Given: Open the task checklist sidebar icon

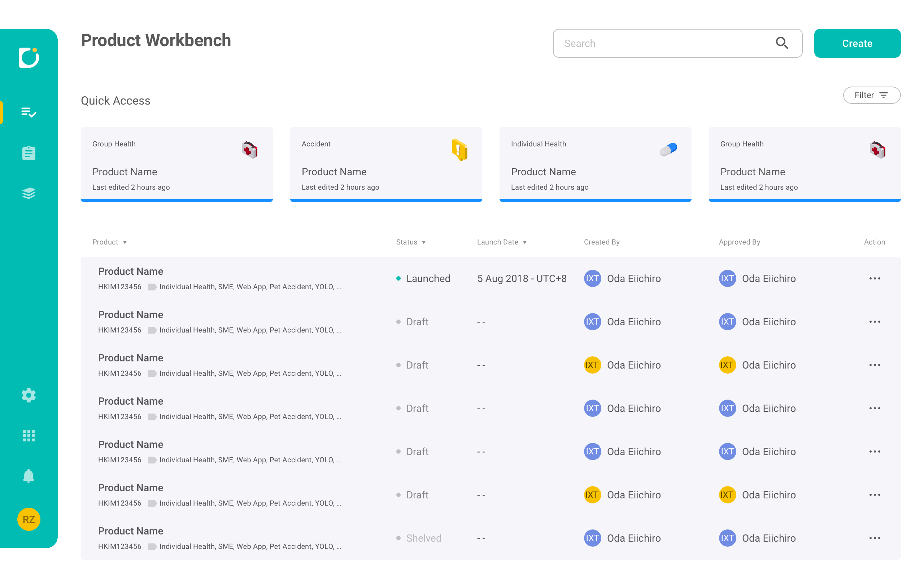Looking at the screenshot, I should 29,112.
